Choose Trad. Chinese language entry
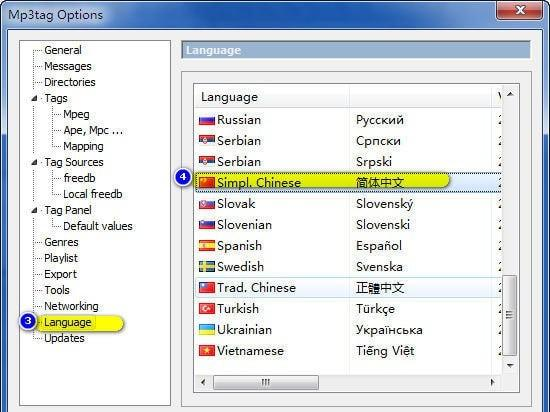The width and height of the screenshot is (550, 412). [x=256, y=288]
